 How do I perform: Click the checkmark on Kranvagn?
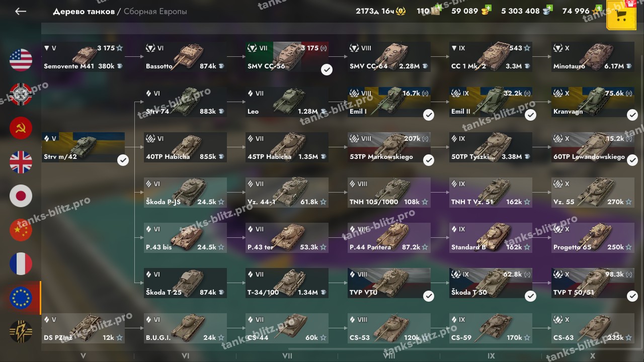[632, 115]
